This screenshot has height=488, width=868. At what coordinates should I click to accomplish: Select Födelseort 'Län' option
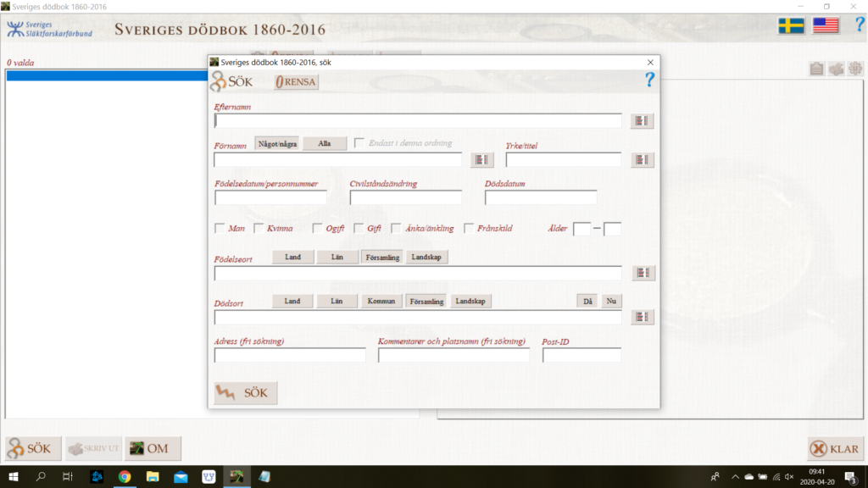pos(337,258)
